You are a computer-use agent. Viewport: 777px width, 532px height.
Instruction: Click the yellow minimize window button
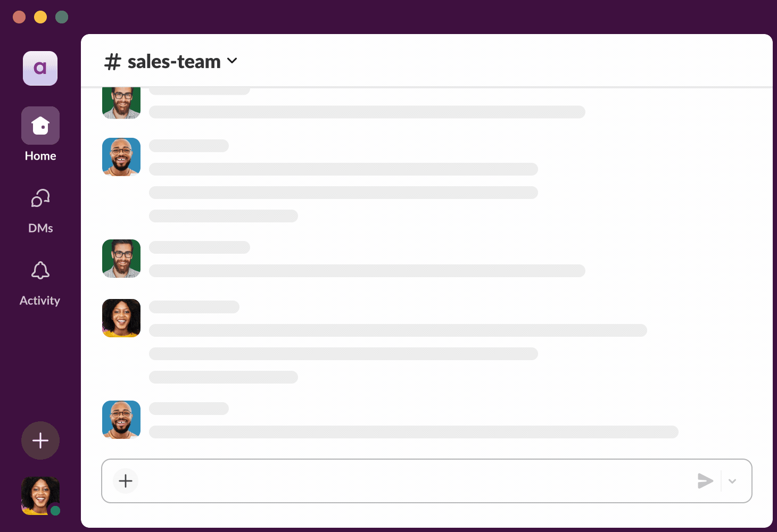point(40,17)
